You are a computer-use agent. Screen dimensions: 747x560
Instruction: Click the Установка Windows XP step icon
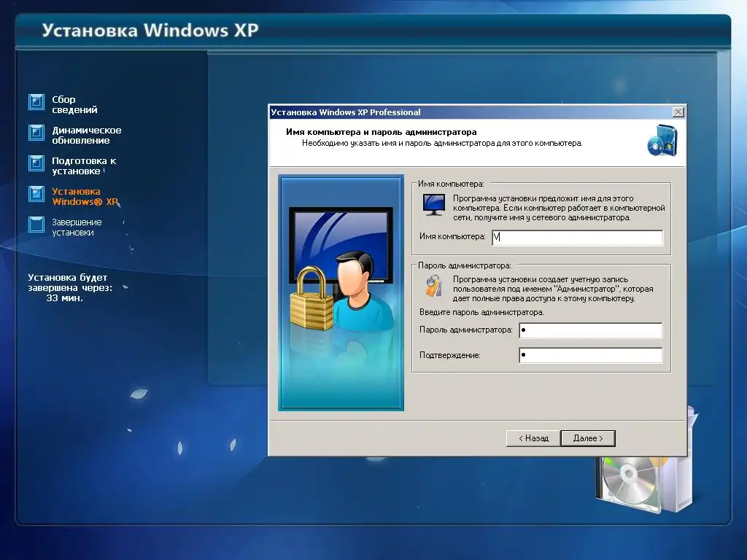coord(36,194)
